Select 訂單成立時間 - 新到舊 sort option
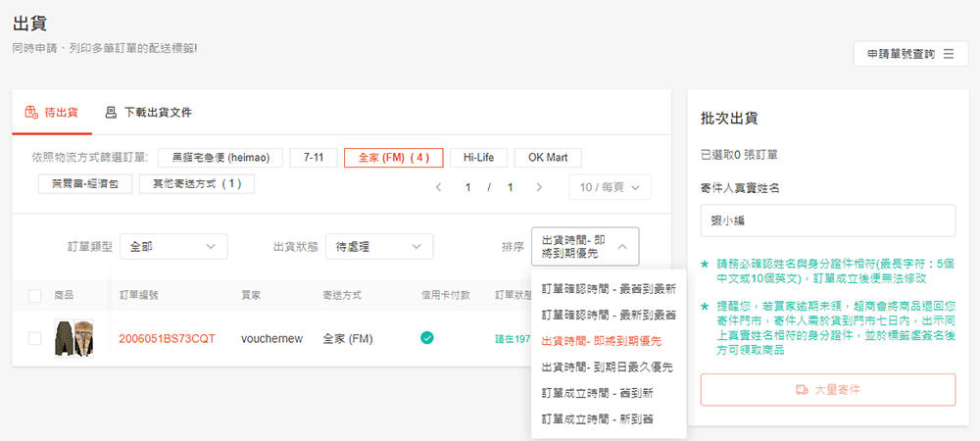Image resolution: width=980 pixels, height=441 pixels. pos(598,418)
